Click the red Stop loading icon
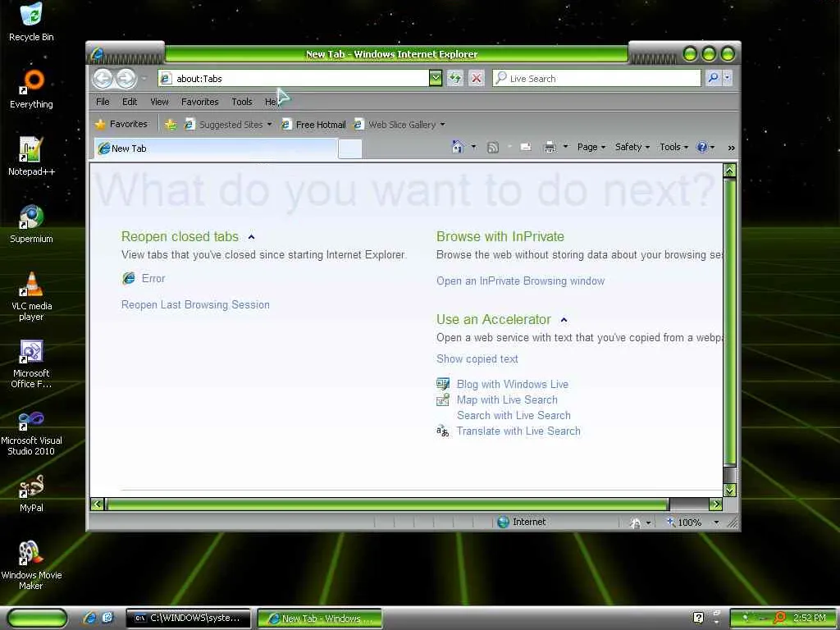840x630 pixels. pos(476,78)
